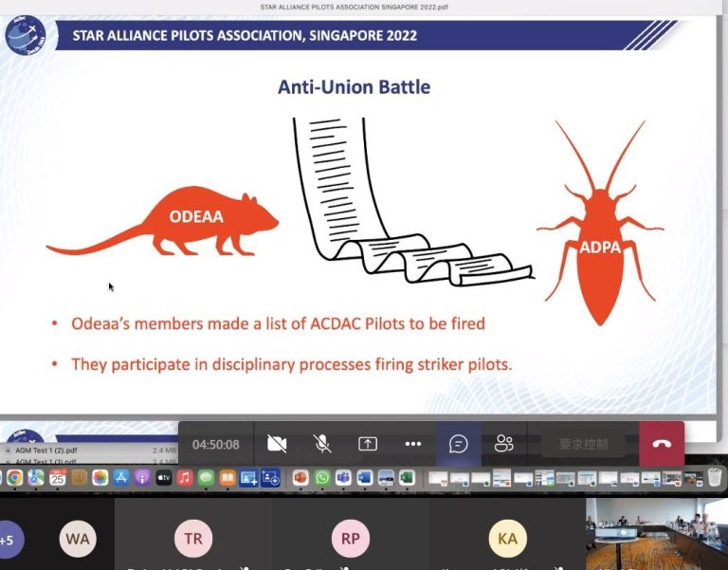Open the Apple TV app
The image size is (728, 570).
coord(164,478)
